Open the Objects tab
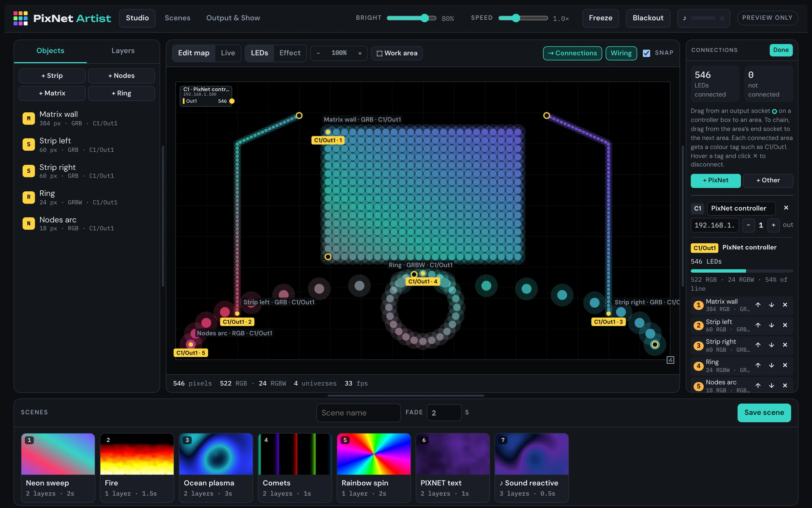812x508 pixels. point(50,51)
